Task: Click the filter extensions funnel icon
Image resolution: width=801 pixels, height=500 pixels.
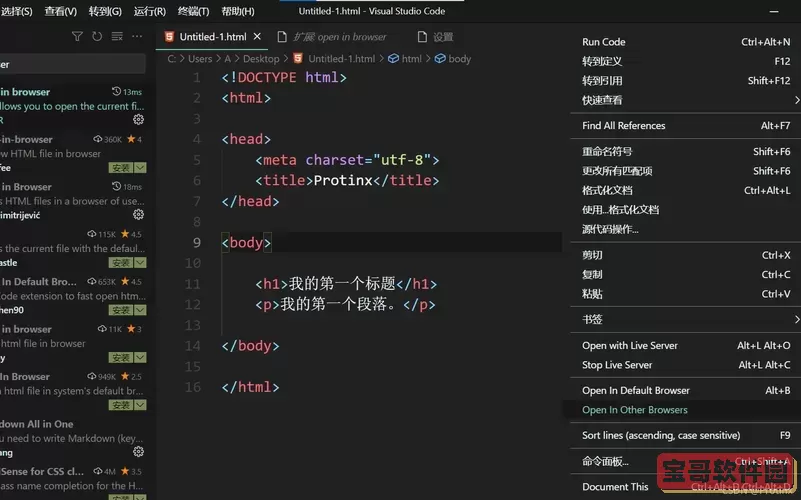Action: pyautogui.click(x=77, y=36)
